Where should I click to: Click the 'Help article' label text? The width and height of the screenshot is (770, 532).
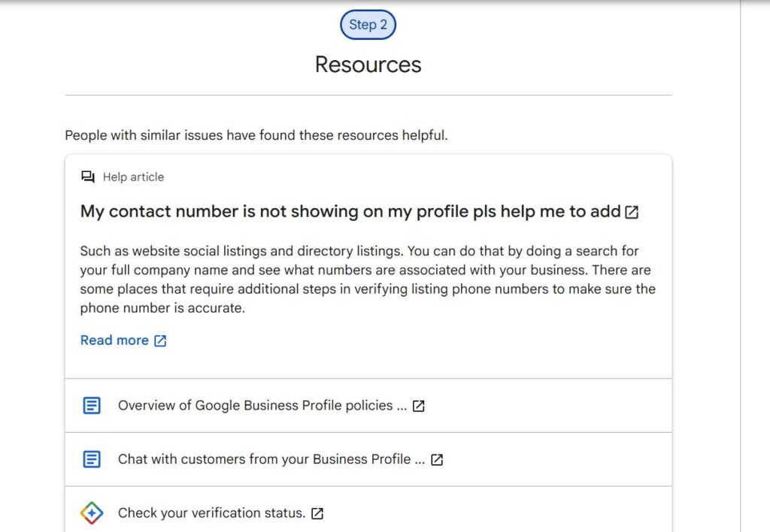pos(133,177)
